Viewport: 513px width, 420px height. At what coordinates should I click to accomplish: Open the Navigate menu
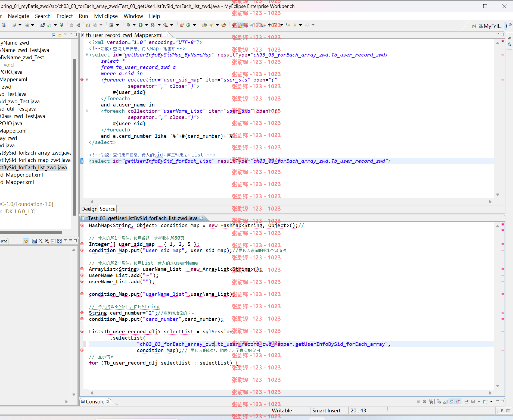click(x=18, y=16)
